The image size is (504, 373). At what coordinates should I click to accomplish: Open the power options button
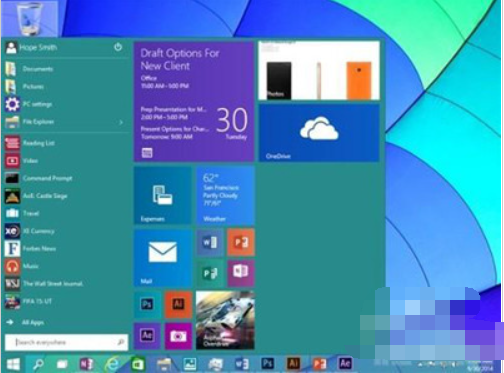[118, 47]
